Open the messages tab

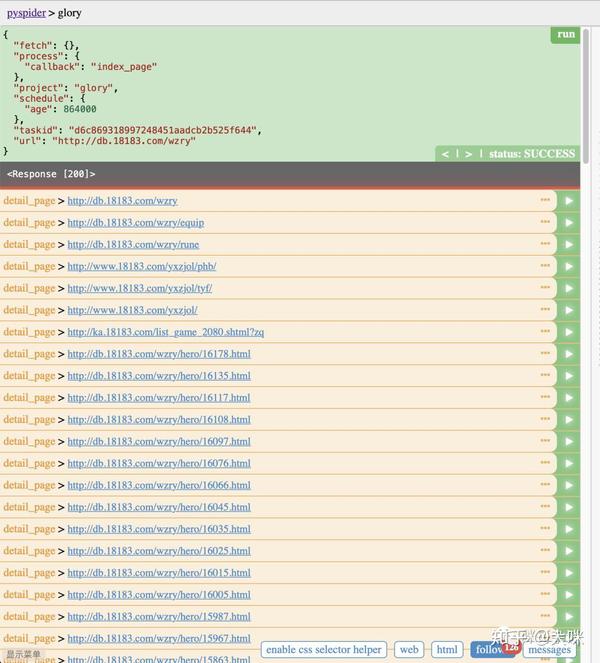point(549,650)
